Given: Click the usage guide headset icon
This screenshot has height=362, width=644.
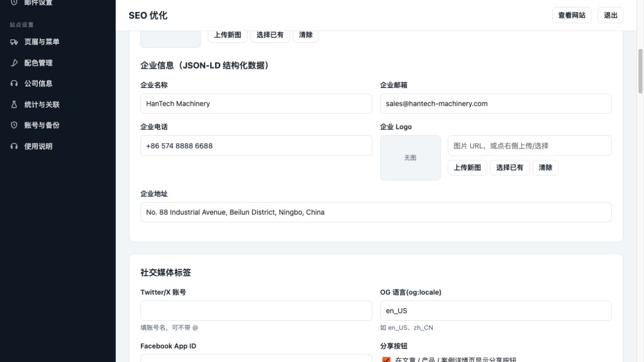Looking at the screenshot, I should coord(14,146).
